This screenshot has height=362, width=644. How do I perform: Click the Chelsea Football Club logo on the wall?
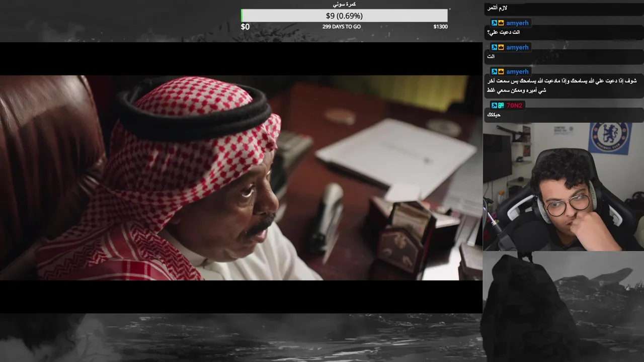[610, 138]
